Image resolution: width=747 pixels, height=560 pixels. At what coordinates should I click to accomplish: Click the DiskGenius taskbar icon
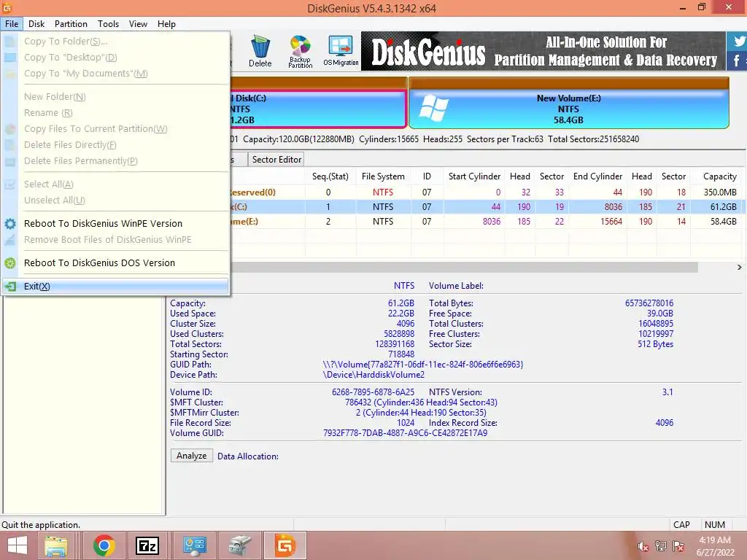coord(285,545)
